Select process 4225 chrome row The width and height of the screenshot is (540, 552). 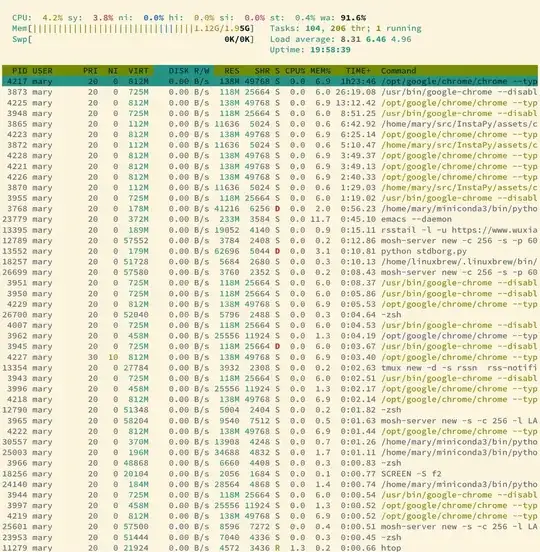tap(270, 103)
